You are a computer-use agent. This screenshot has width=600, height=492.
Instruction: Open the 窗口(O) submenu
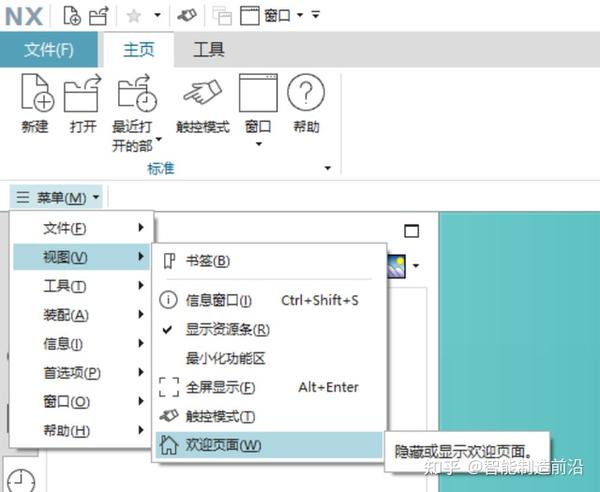point(81,402)
